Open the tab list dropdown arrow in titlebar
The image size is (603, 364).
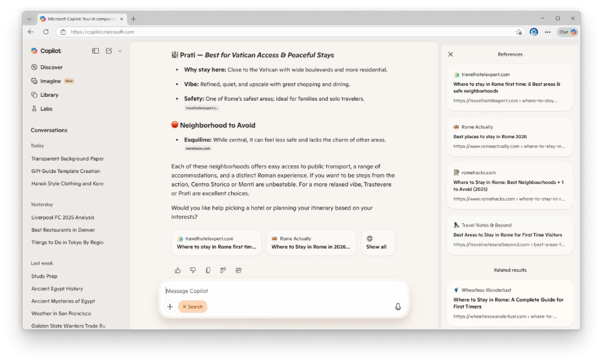29,19
